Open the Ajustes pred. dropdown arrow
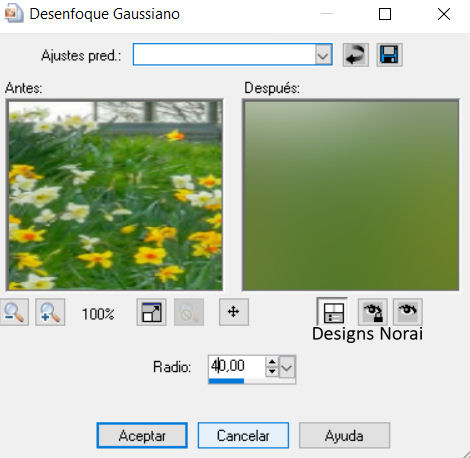470x458 pixels. (x=323, y=55)
